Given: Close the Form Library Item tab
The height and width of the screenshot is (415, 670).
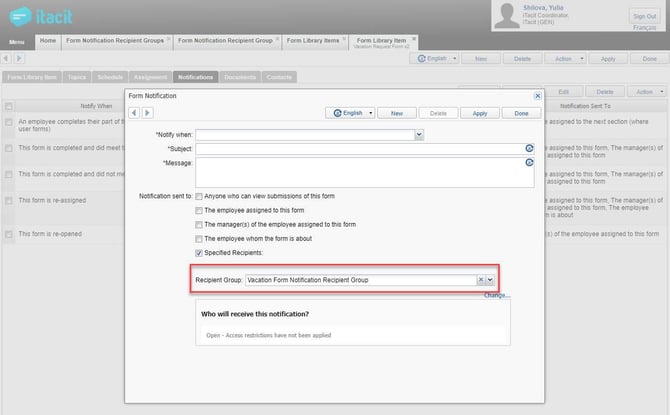Looking at the screenshot, I should point(414,39).
